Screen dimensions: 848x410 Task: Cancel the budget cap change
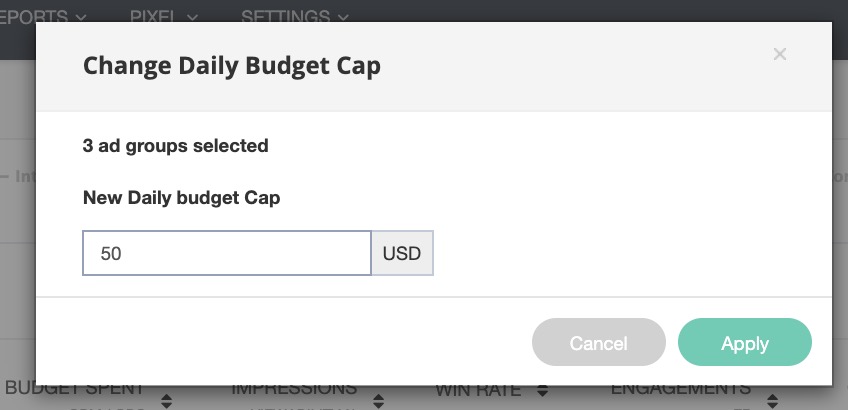point(598,343)
